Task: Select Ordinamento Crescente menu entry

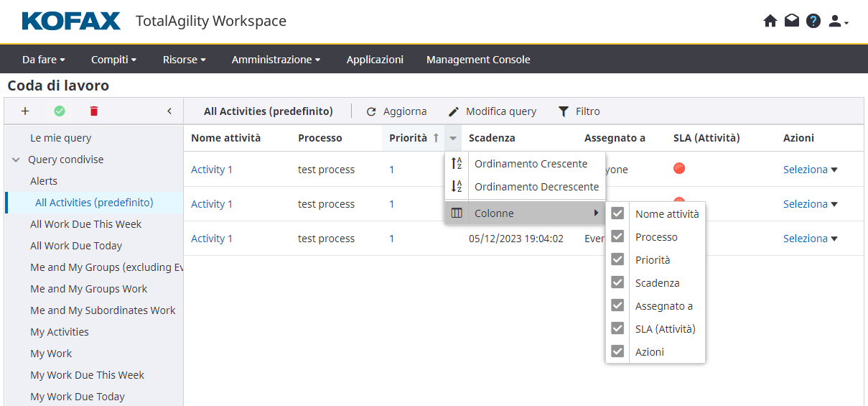Action: (x=530, y=164)
